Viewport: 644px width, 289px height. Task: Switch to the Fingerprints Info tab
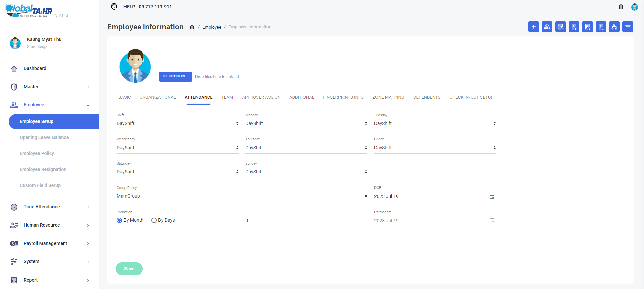click(x=343, y=97)
